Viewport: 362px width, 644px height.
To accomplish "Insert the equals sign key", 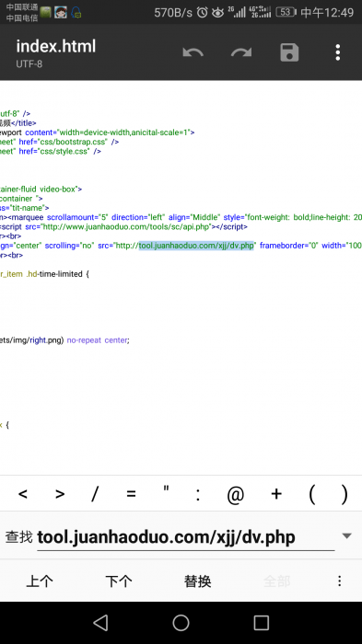I will pos(131,494).
